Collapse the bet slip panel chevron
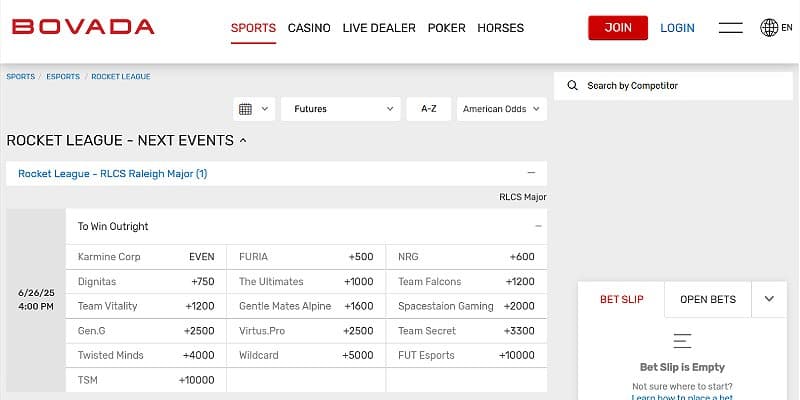This screenshot has width=800, height=400. [768, 299]
